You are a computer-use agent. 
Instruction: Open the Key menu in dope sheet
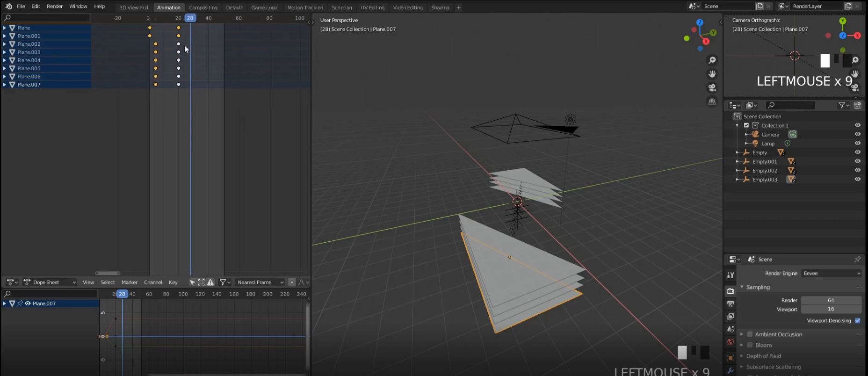(173, 282)
